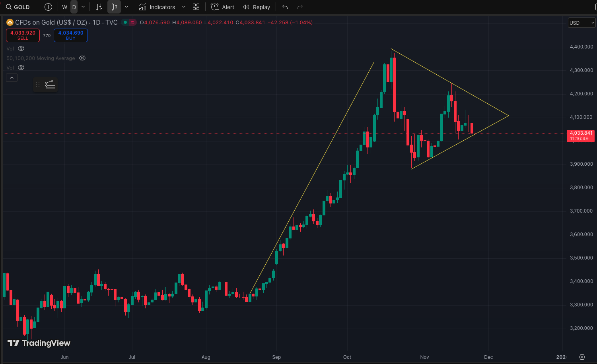Open the Indicators dialog
The height and width of the screenshot is (364, 597).
pos(157,7)
